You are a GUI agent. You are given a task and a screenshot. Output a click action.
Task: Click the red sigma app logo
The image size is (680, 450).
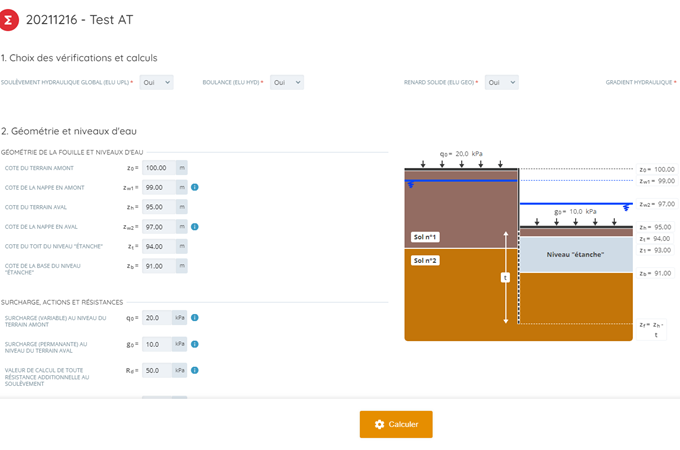click(11, 19)
